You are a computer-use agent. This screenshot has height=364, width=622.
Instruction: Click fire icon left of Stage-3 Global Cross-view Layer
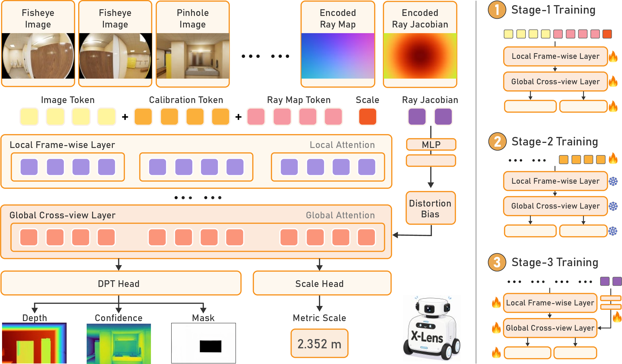(x=496, y=328)
